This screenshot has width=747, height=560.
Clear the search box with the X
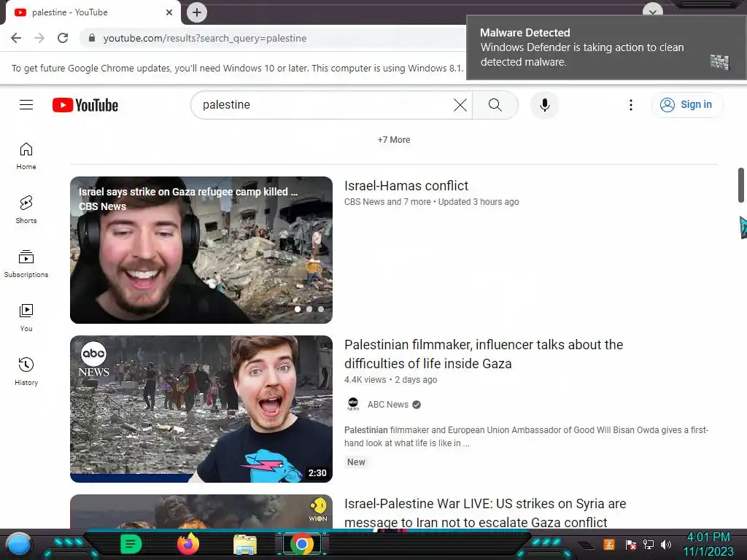[x=460, y=105]
